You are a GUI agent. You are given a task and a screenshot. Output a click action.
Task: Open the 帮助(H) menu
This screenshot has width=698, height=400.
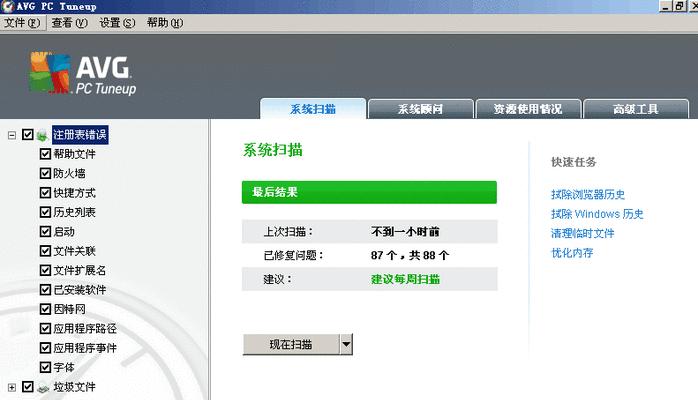pos(165,23)
